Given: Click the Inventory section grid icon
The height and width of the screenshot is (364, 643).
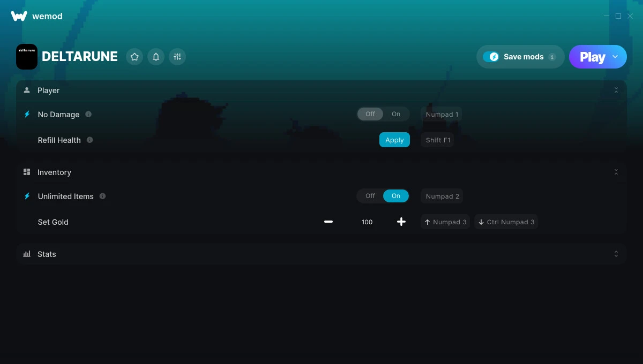Looking at the screenshot, I should (x=27, y=172).
